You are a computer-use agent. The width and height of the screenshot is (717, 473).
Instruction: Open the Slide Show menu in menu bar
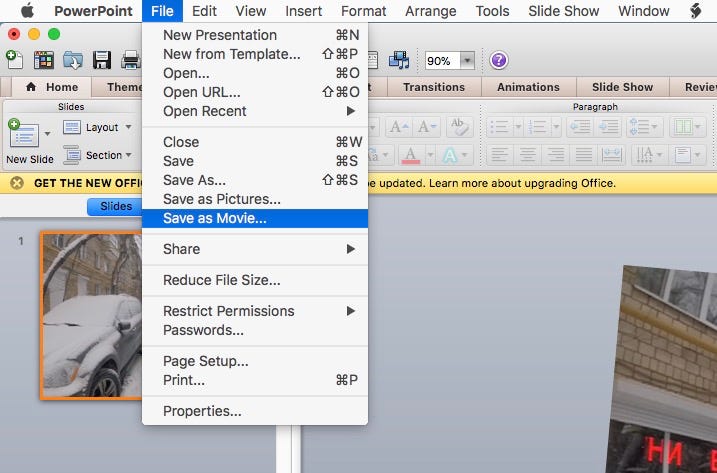[x=563, y=11]
